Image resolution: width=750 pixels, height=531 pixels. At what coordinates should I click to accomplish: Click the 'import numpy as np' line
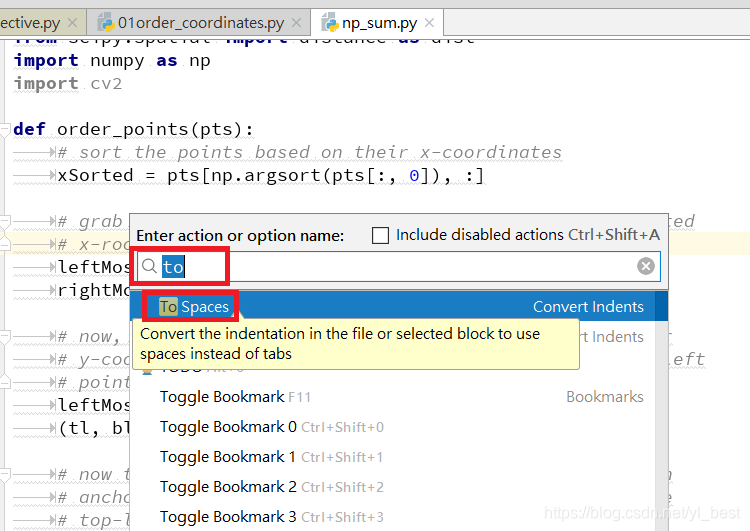(x=112, y=61)
